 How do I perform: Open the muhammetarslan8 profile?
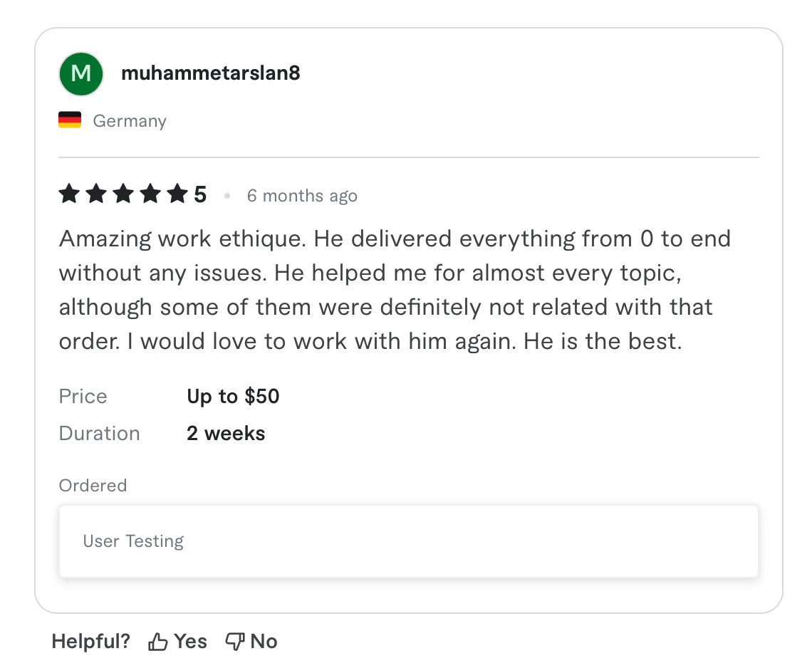tap(210, 73)
